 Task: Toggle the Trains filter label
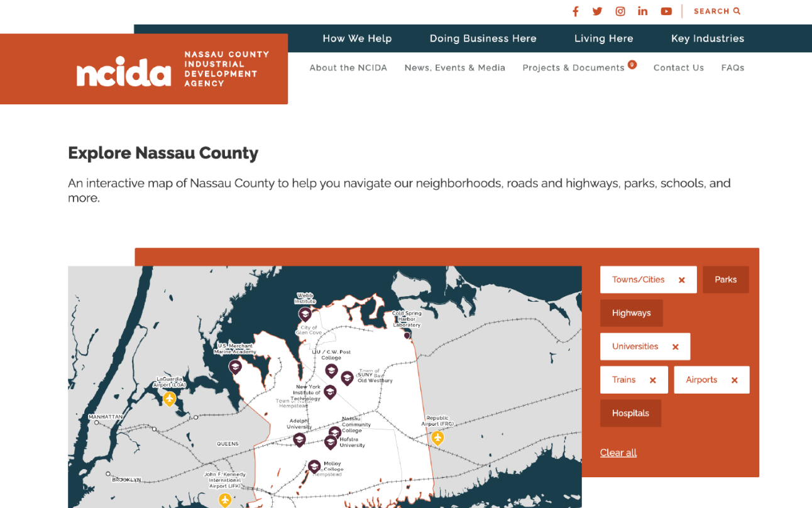pyautogui.click(x=624, y=380)
